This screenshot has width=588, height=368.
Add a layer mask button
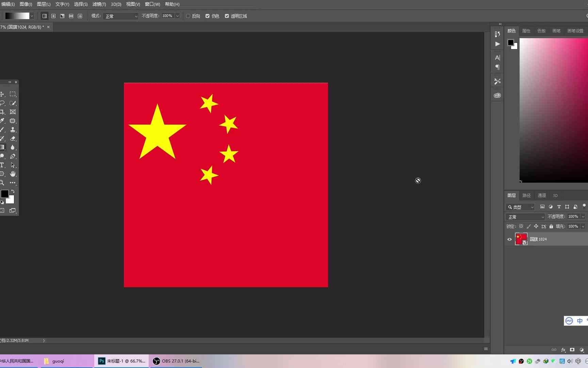(572, 350)
